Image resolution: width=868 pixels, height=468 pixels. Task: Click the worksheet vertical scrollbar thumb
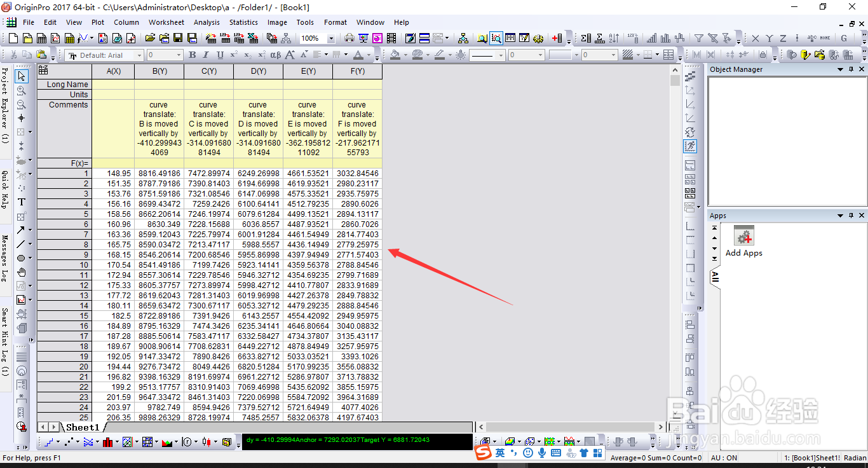click(x=675, y=80)
